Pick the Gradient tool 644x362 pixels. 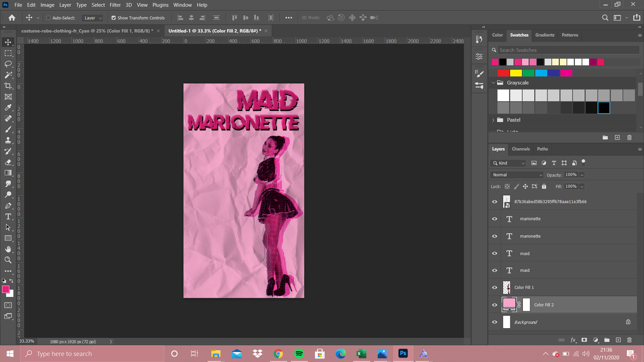click(x=8, y=173)
